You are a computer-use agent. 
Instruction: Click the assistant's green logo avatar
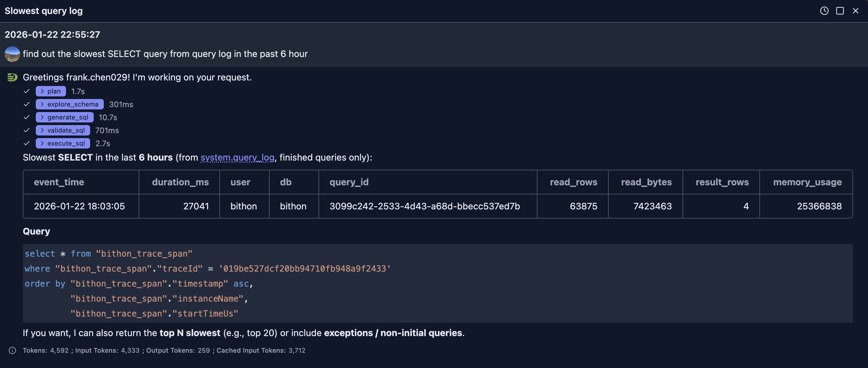(12, 77)
